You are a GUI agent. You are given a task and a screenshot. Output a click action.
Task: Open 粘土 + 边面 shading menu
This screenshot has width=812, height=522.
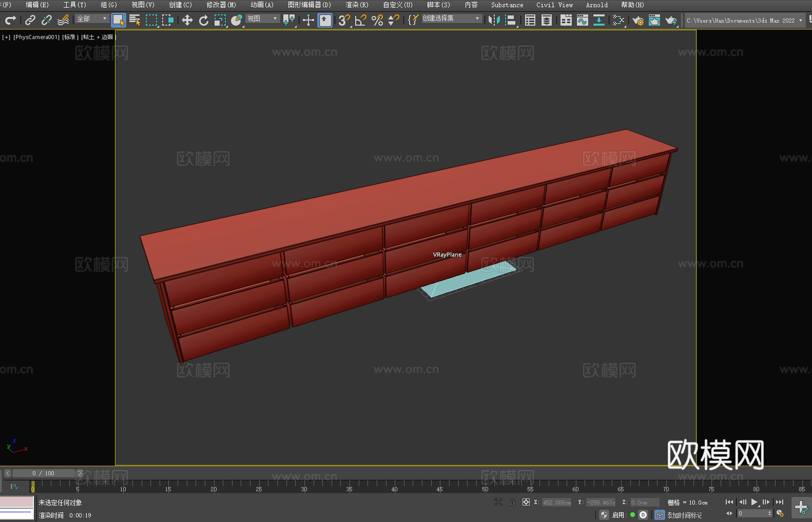click(99, 37)
